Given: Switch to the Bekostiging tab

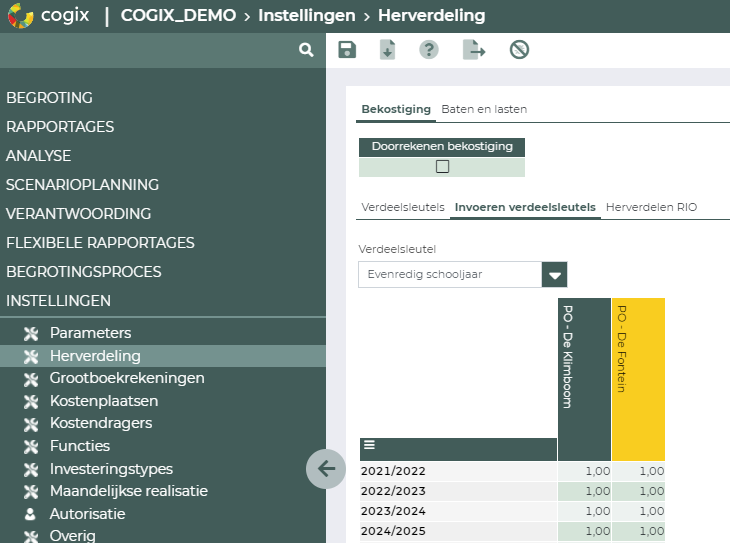Looking at the screenshot, I should click(x=396, y=109).
